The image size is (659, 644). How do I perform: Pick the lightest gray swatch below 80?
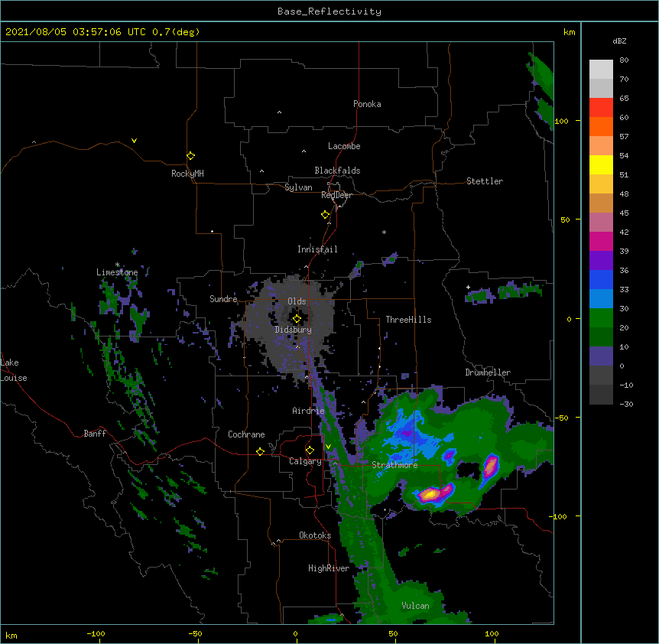(x=601, y=70)
